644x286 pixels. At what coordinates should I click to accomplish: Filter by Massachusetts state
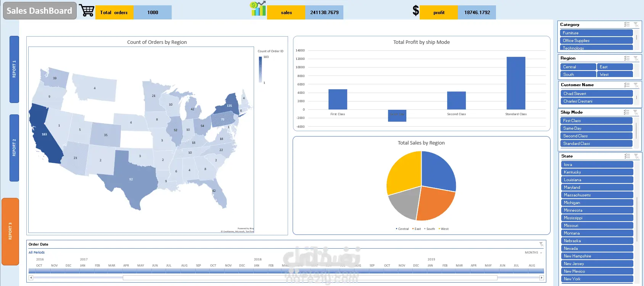[597, 195]
